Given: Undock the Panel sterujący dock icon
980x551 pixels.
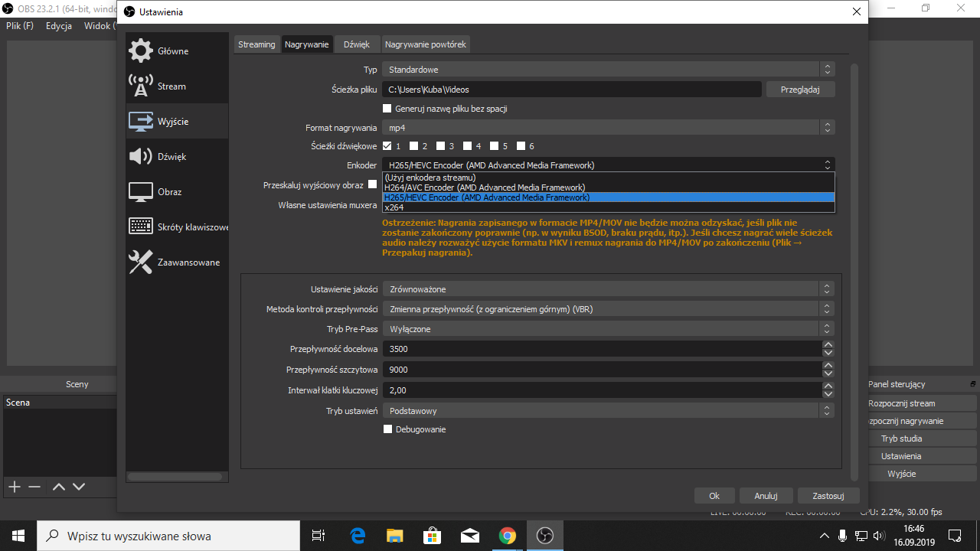Looking at the screenshot, I should pyautogui.click(x=973, y=384).
